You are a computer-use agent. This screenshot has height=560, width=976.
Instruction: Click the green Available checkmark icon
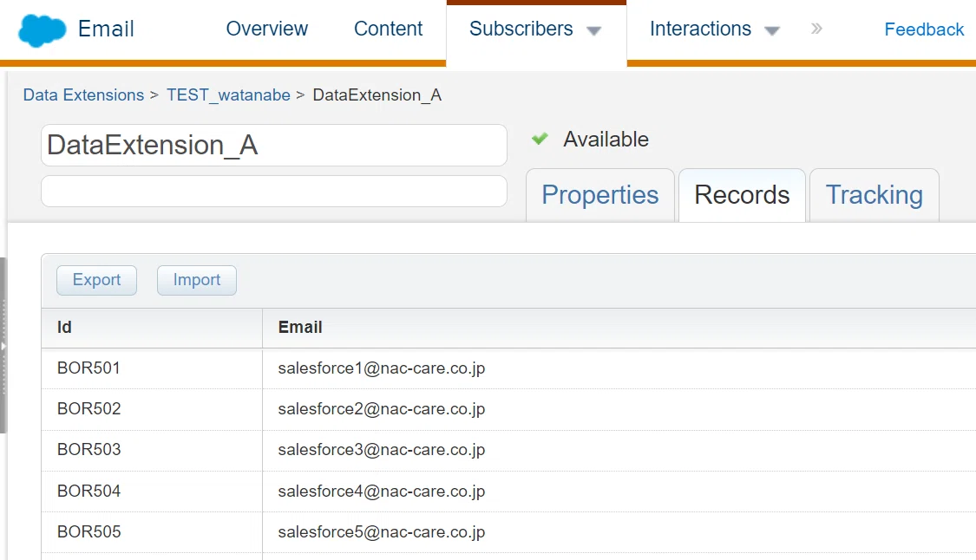tap(540, 138)
